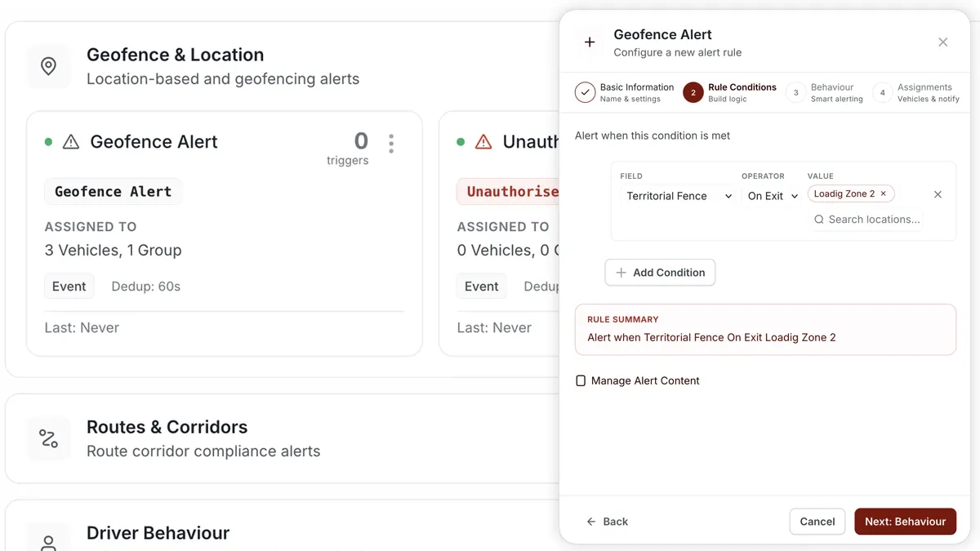Click the Routes & Corridors route icon
The image size is (980, 551).
[48, 438]
